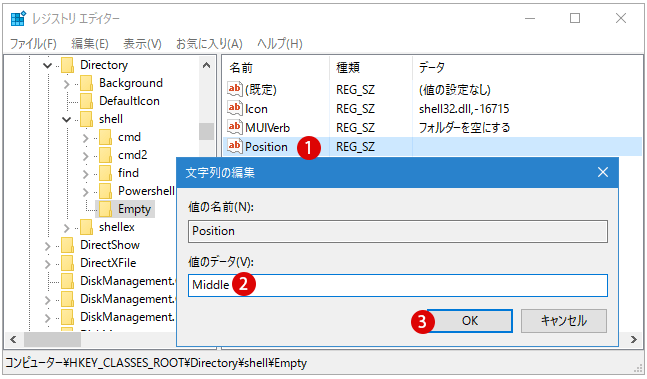The image size is (647, 379).
Task: Click the Registry Editor app icon in title bar
Action: point(18,19)
